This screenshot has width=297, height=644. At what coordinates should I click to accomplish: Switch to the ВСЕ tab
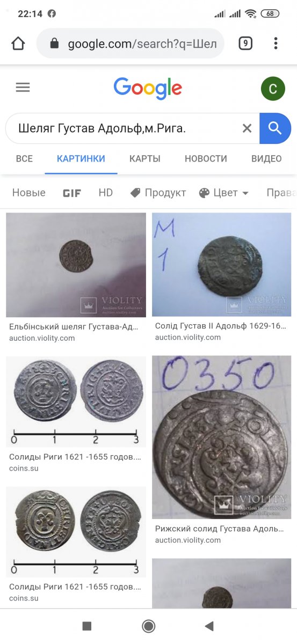(x=24, y=158)
